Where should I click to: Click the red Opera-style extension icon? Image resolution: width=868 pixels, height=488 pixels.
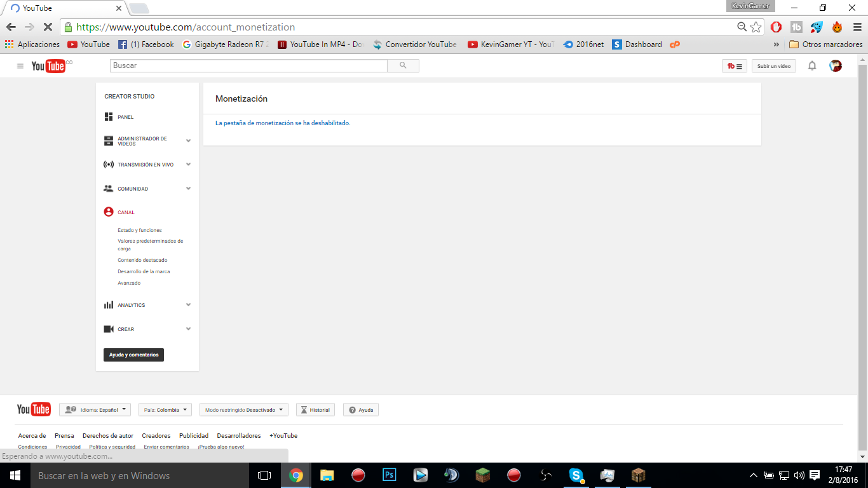[776, 27]
